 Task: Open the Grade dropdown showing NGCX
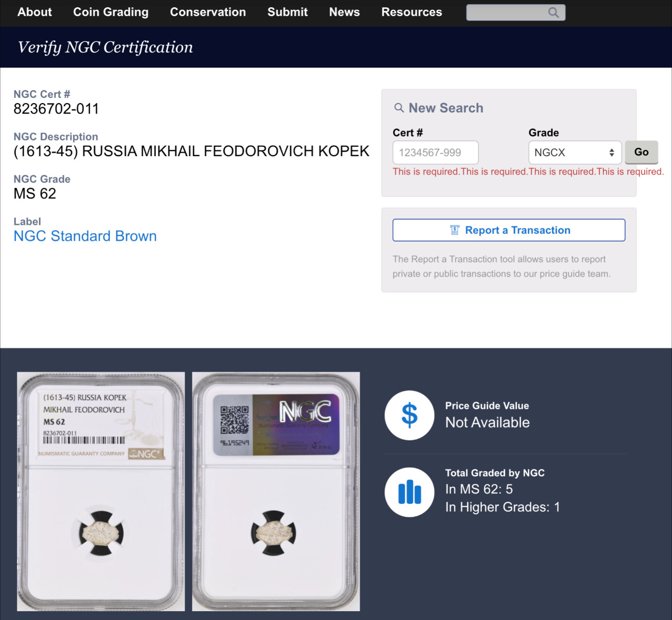coord(575,153)
